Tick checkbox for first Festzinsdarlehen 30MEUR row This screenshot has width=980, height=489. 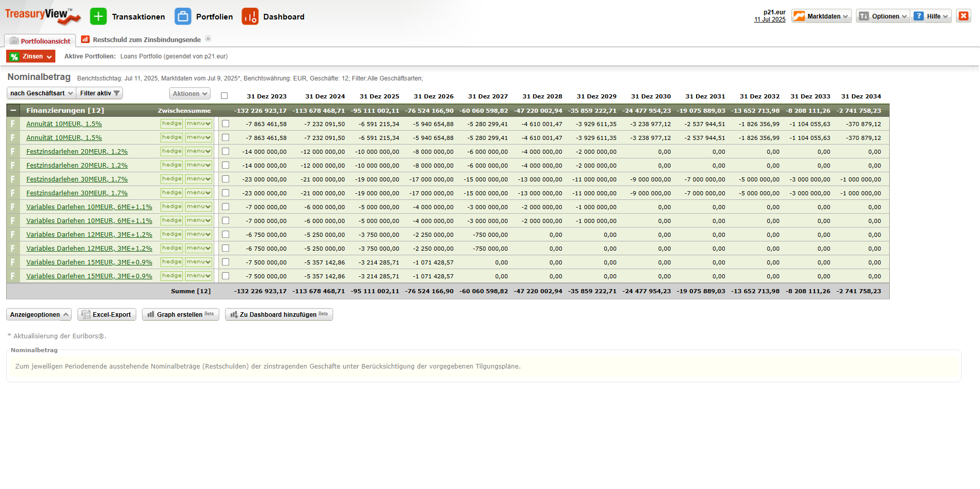[x=226, y=179]
